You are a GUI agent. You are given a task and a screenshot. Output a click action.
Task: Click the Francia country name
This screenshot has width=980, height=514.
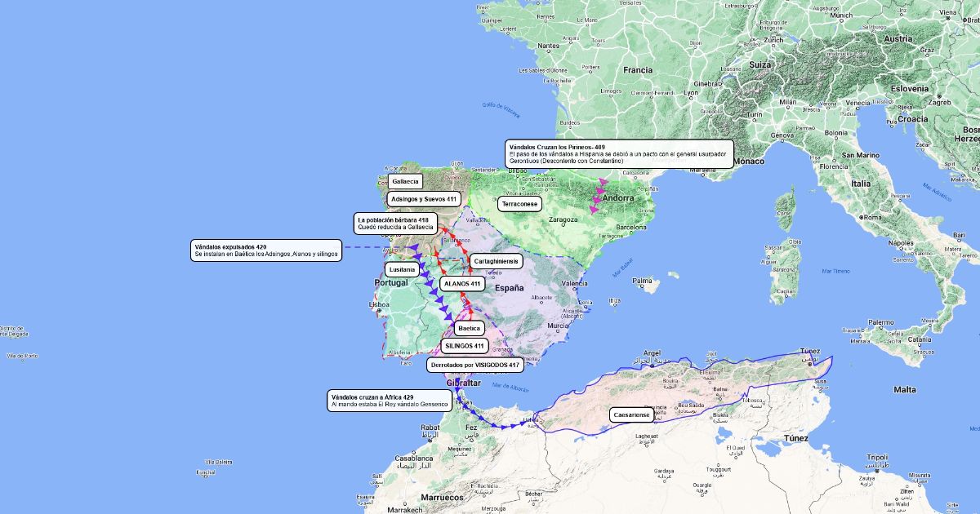pos(638,70)
